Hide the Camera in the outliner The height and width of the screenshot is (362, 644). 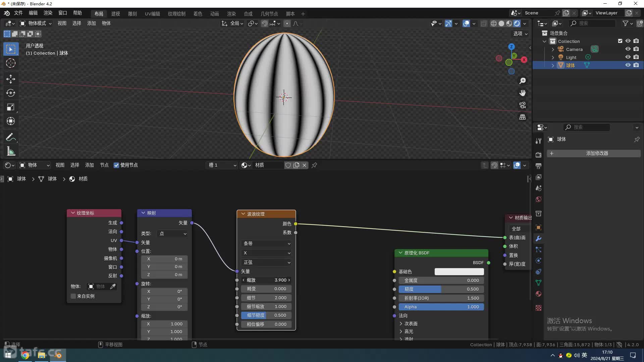[628, 49]
